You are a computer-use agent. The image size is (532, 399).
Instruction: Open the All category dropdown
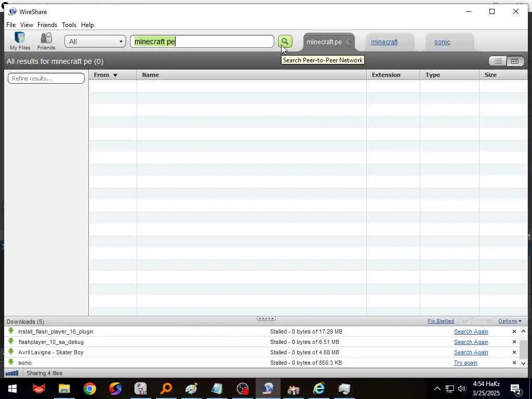point(96,42)
